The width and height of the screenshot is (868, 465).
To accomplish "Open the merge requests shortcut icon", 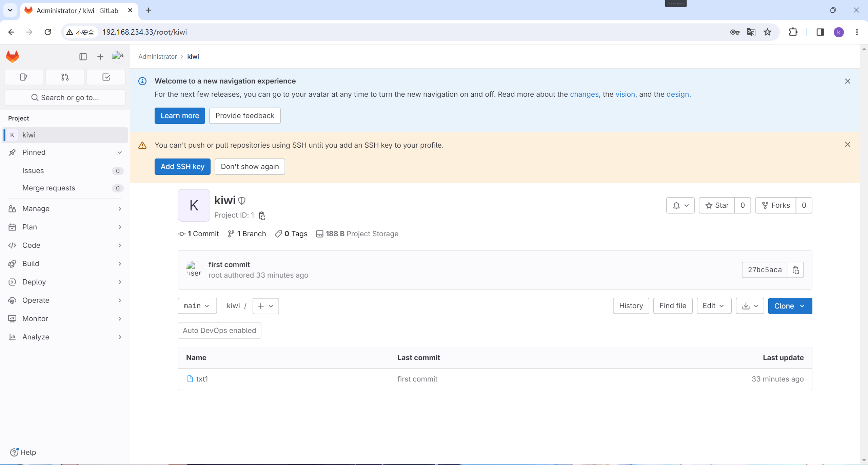I will point(65,77).
